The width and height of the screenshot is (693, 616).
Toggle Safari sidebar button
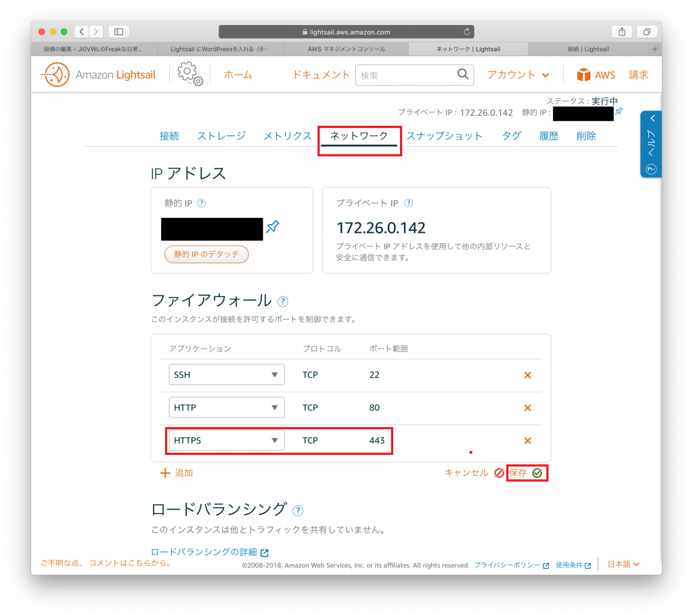coord(118,31)
